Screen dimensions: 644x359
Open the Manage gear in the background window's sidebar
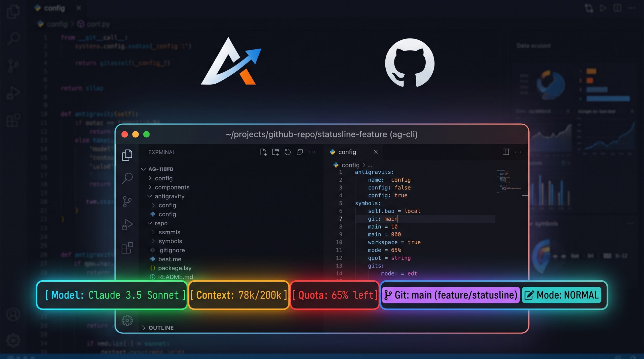click(x=13, y=341)
